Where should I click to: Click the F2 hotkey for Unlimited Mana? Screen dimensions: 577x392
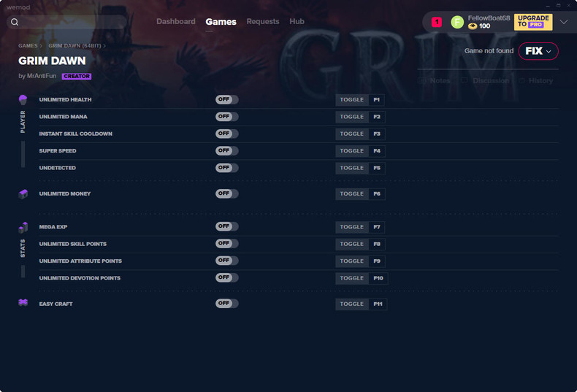tap(376, 117)
